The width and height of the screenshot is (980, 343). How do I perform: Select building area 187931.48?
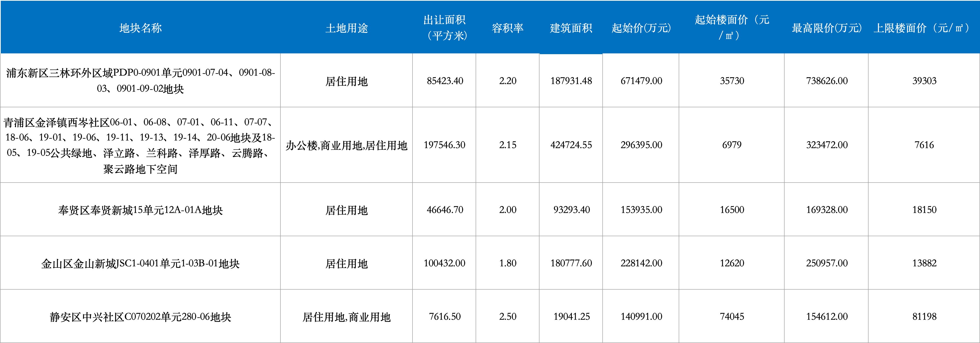(571, 81)
